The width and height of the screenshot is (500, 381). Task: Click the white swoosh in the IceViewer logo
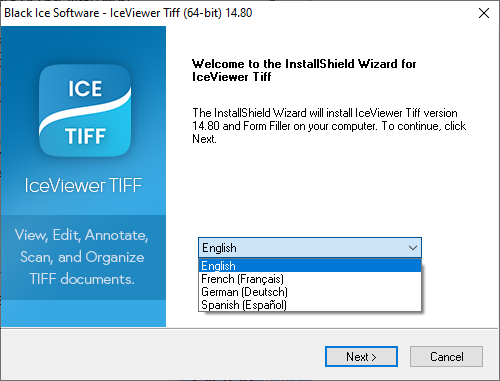[85, 109]
